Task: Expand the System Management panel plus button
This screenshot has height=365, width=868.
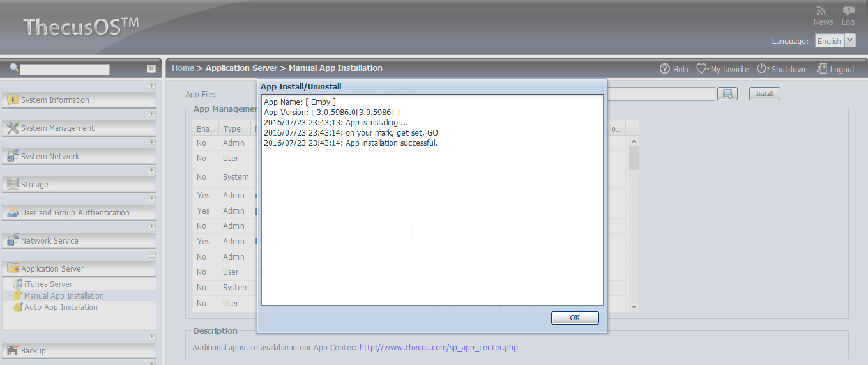Action: click(151, 114)
